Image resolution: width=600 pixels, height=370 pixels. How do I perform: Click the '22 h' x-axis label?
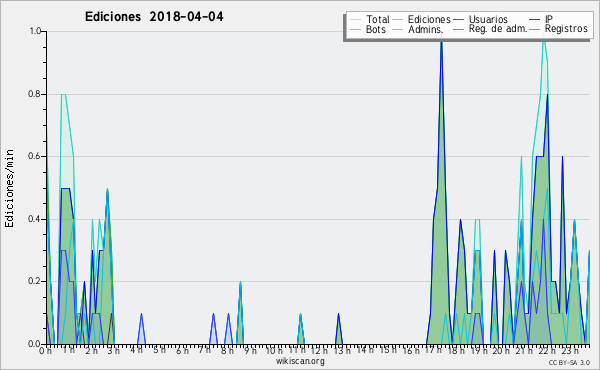click(x=546, y=350)
